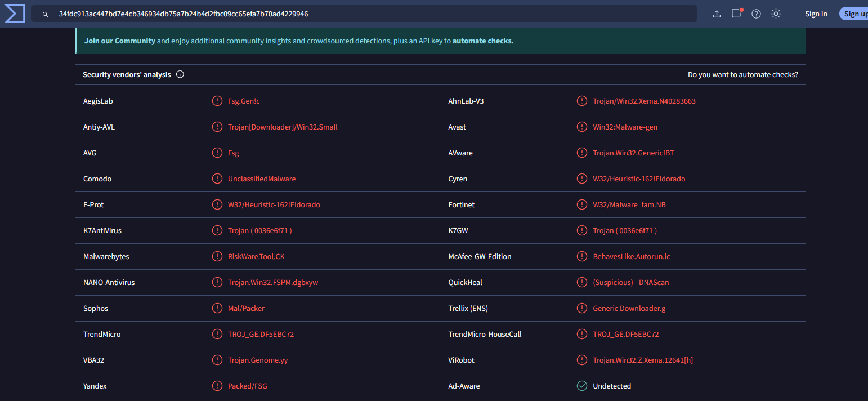Click the alert icon in AegisLab row
The image size is (868, 401).
coord(217,101)
